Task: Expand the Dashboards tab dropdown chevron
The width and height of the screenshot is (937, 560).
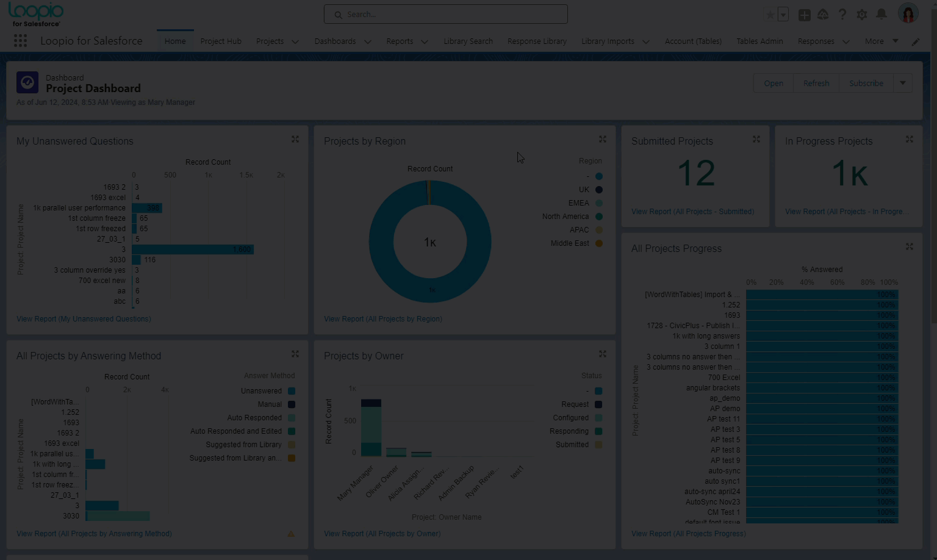Action: coord(368,42)
